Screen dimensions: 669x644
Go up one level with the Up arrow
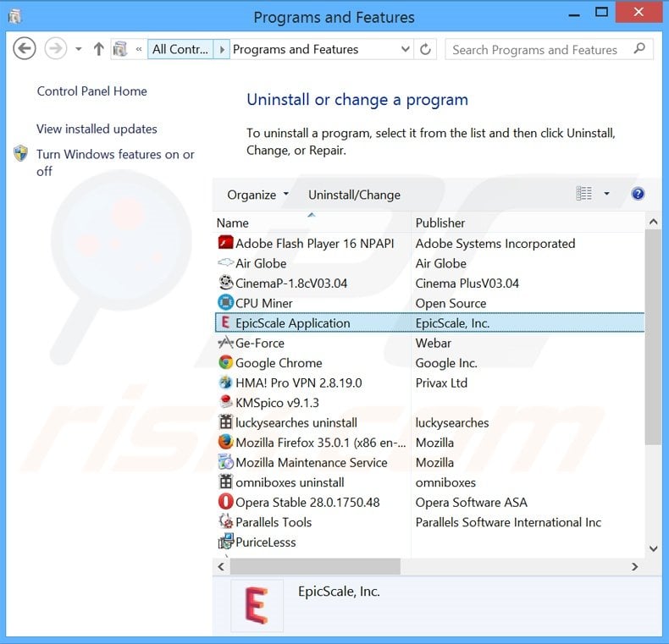[98, 49]
